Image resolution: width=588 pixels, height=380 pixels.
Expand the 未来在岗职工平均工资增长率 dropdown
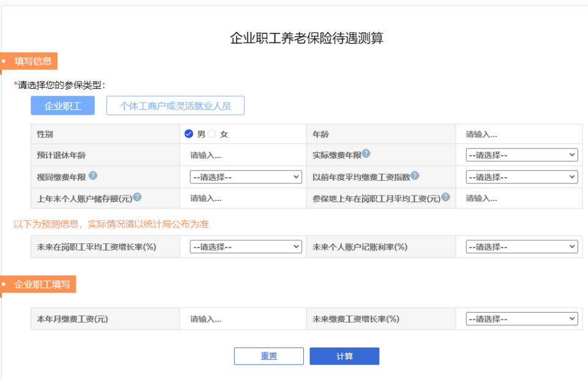[x=245, y=246]
